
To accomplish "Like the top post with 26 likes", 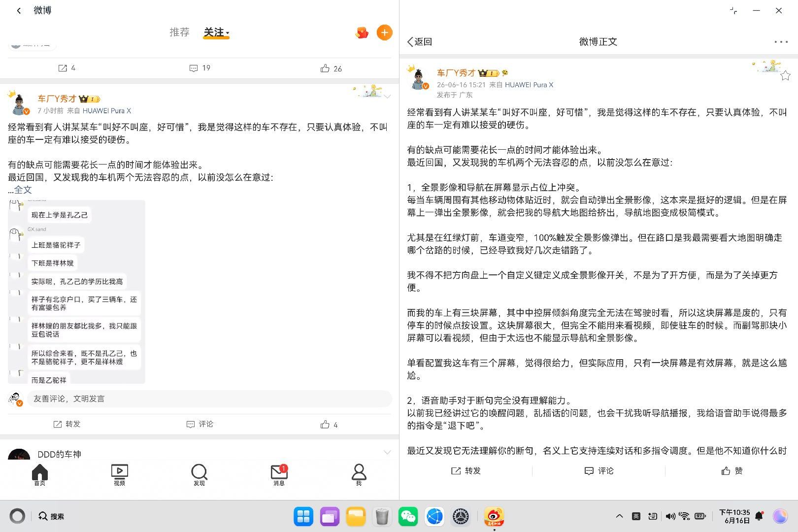I will [331, 68].
